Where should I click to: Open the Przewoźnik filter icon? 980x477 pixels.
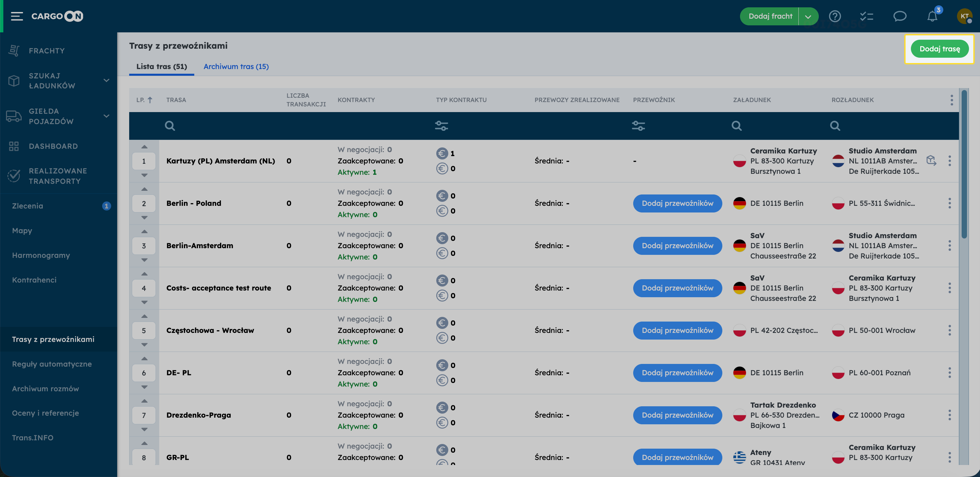coord(639,126)
